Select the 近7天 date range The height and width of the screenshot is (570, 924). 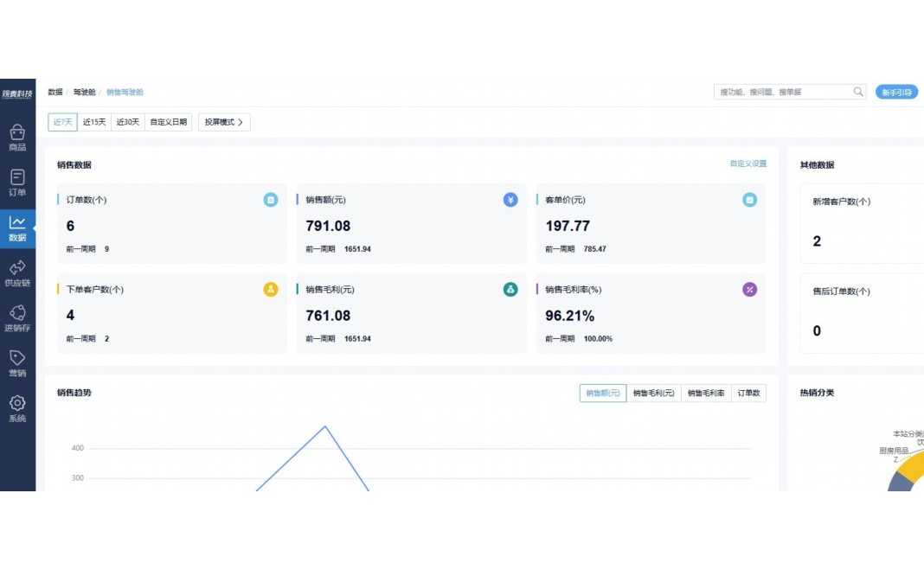(x=62, y=122)
